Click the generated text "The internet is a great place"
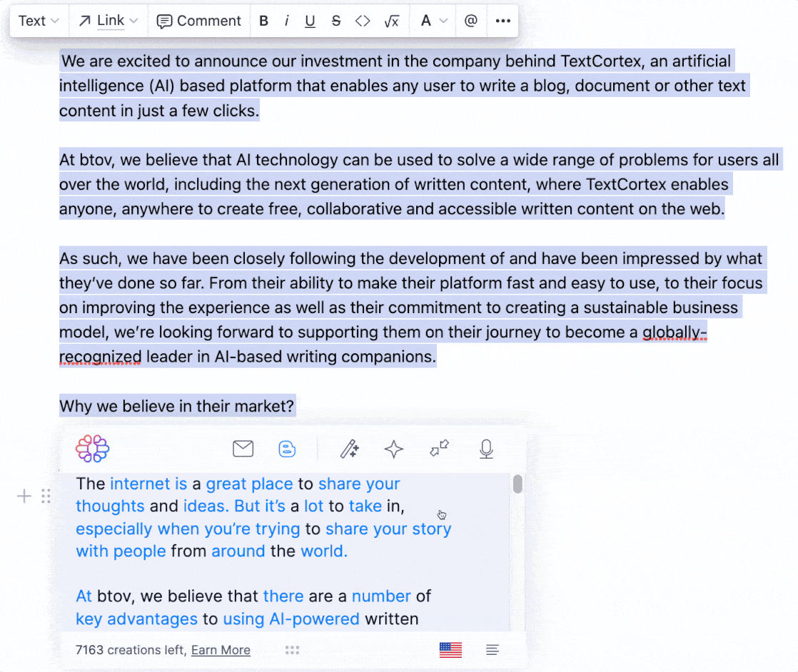The width and height of the screenshot is (798, 672). click(x=184, y=483)
